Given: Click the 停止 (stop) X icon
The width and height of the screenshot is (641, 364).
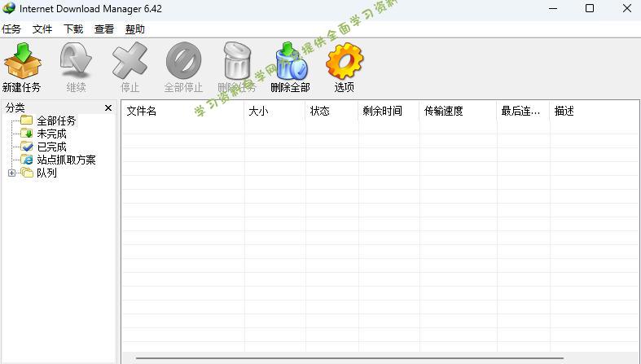Looking at the screenshot, I should click(x=130, y=60).
